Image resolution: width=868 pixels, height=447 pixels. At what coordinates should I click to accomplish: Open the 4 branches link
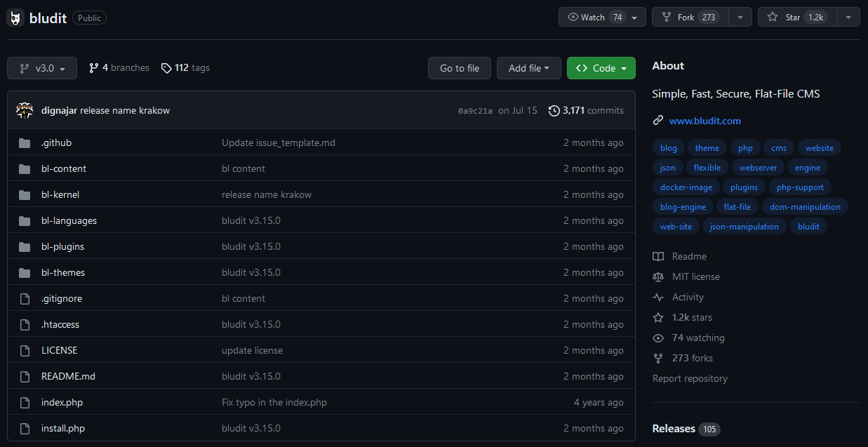pos(119,68)
